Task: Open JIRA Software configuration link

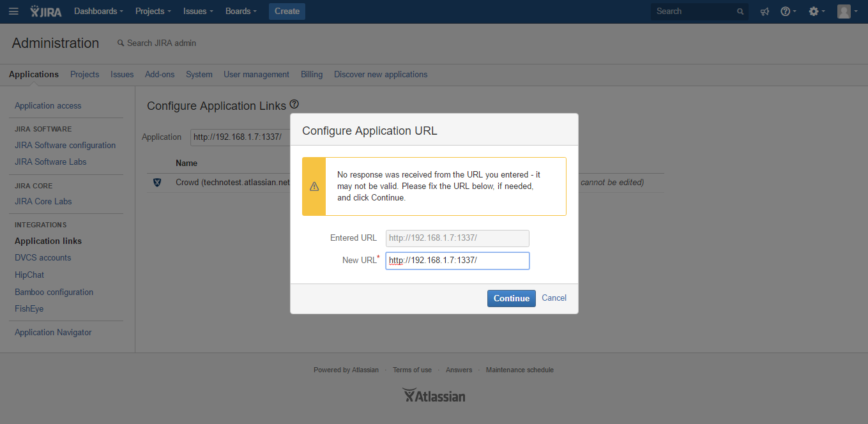Action: pos(65,146)
